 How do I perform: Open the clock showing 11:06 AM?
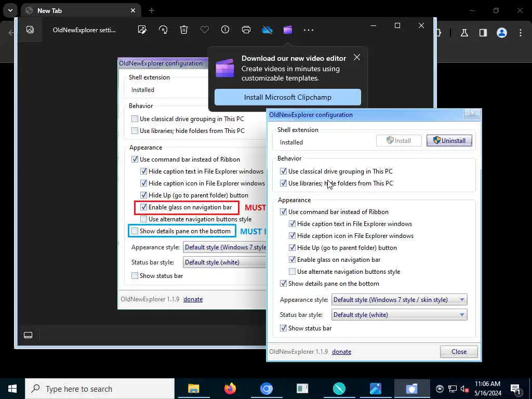click(x=487, y=389)
